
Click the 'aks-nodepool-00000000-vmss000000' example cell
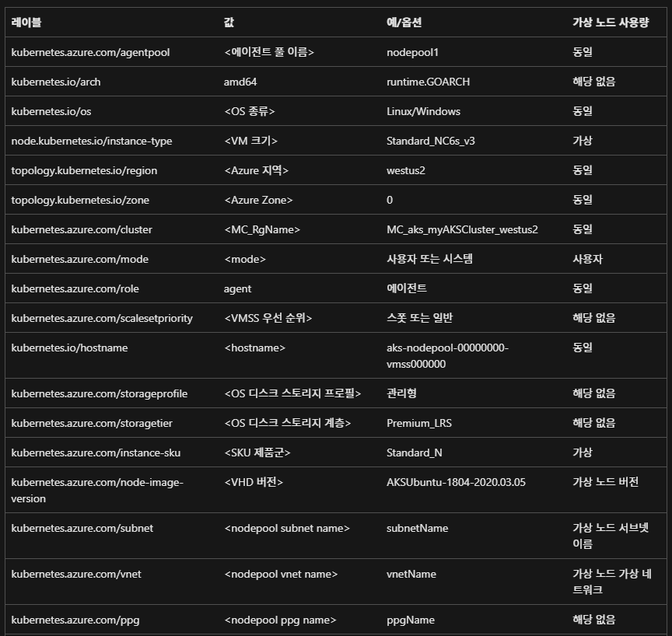[447, 356]
